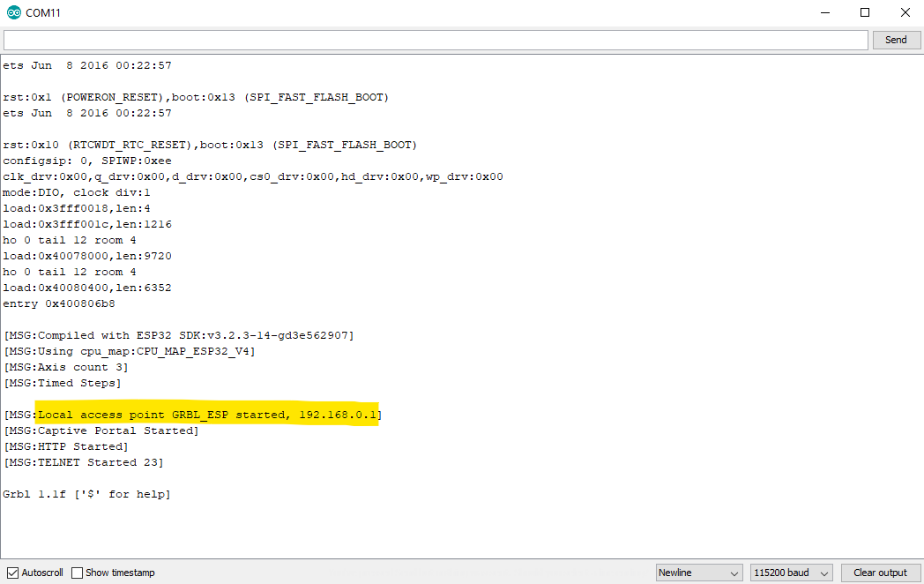Clear the serial monitor output
924x584 pixels.
[879, 572]
